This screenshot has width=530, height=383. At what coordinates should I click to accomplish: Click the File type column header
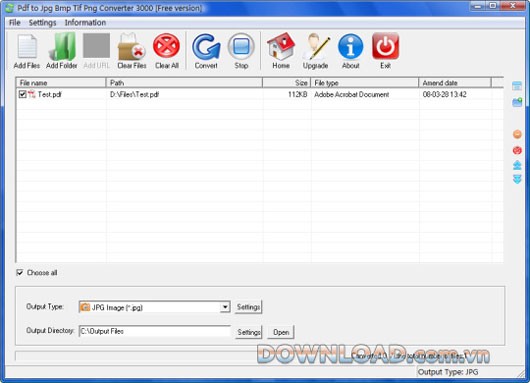point(365,83)
